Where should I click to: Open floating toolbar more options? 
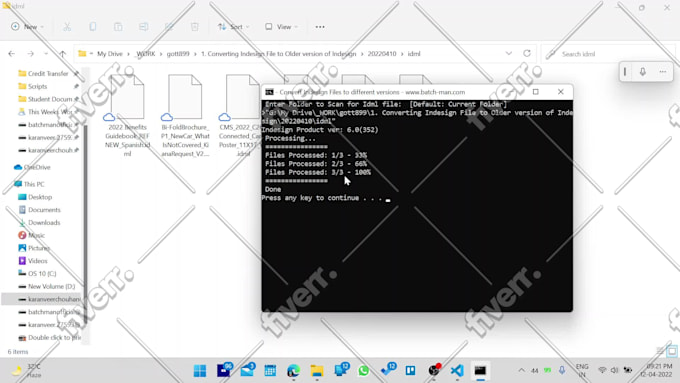[x=663, y=72]
